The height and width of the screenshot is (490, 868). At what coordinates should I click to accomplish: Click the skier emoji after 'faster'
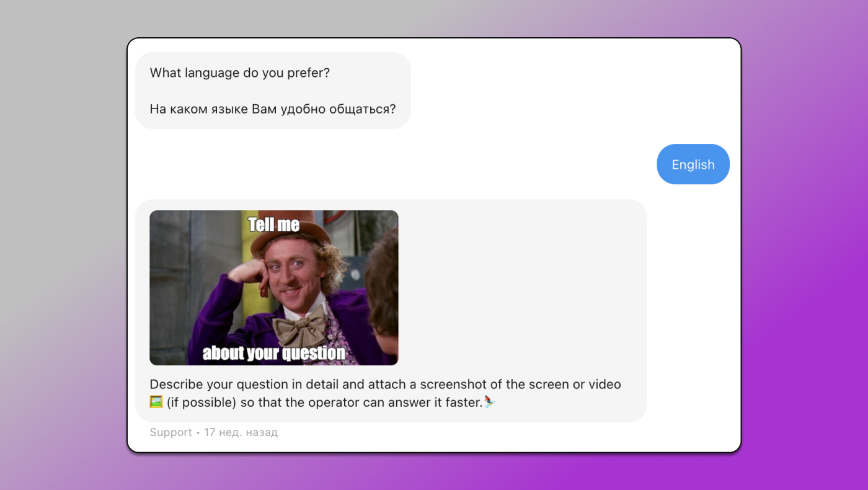(490, 403)
